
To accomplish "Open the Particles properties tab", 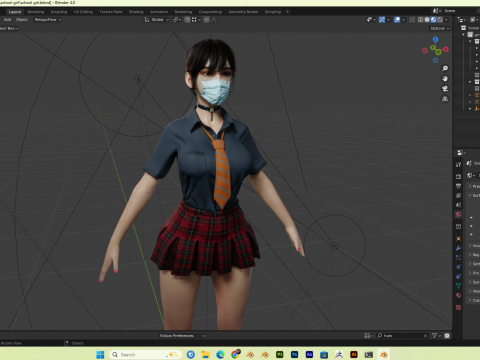I will point(458,257).
